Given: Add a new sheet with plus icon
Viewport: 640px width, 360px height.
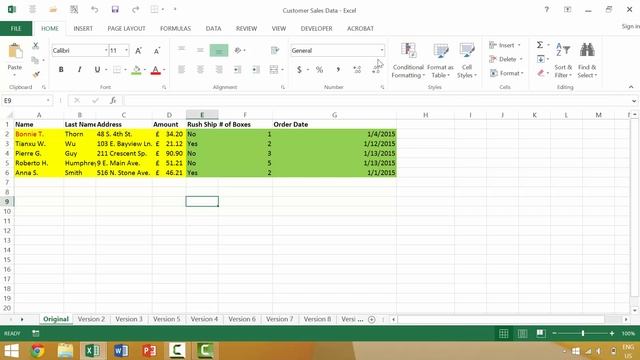Looking at the screenshot, I should click(372, 320).
